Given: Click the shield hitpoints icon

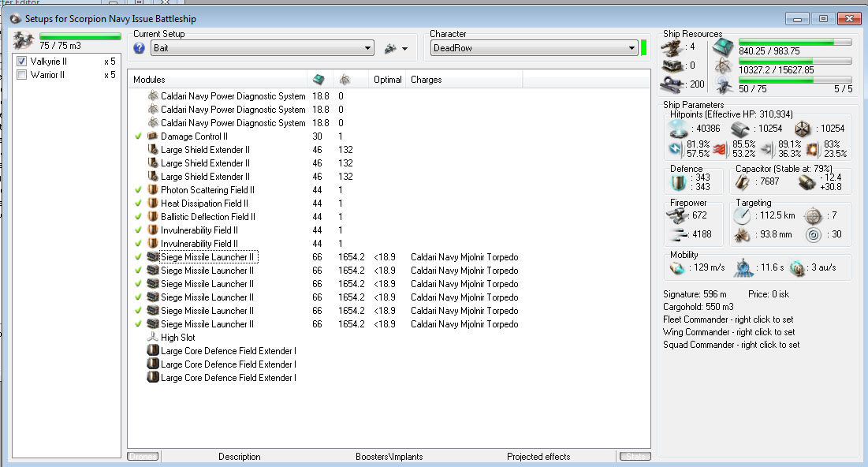Looking at the screenshot, I should coord(679,129).
